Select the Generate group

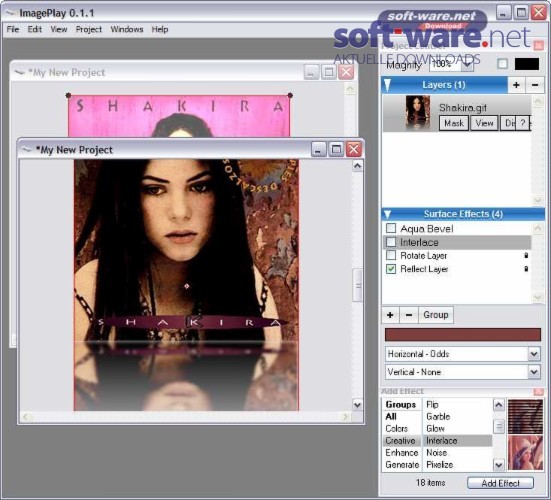click(x=402, y=465)
